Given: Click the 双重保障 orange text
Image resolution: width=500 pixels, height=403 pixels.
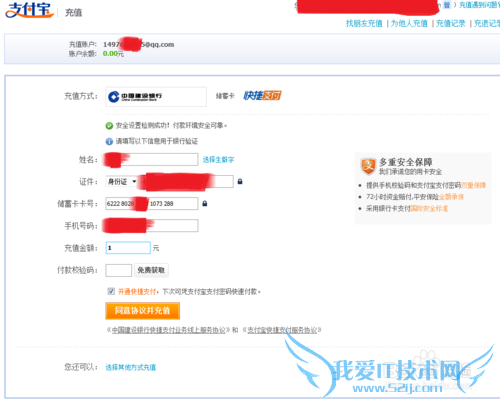Looking at the screenshot, I should pyautogui.click(x=473, y=185).
